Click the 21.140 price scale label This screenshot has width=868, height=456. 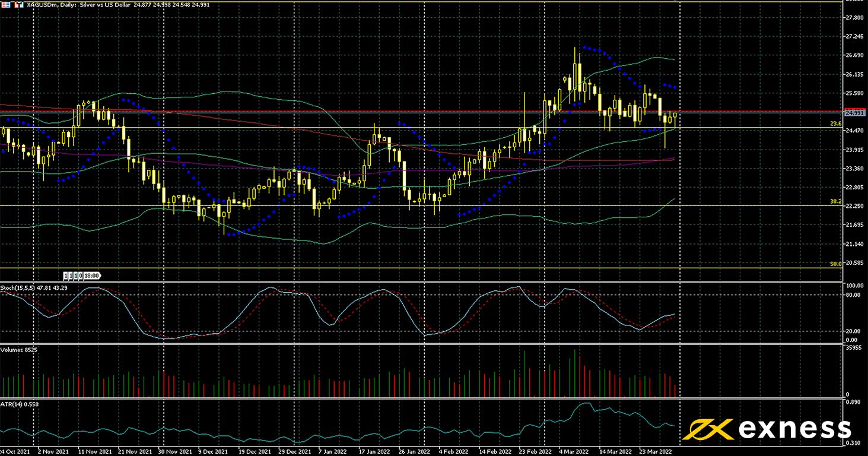pyautogui.click(x=855, y=244)
